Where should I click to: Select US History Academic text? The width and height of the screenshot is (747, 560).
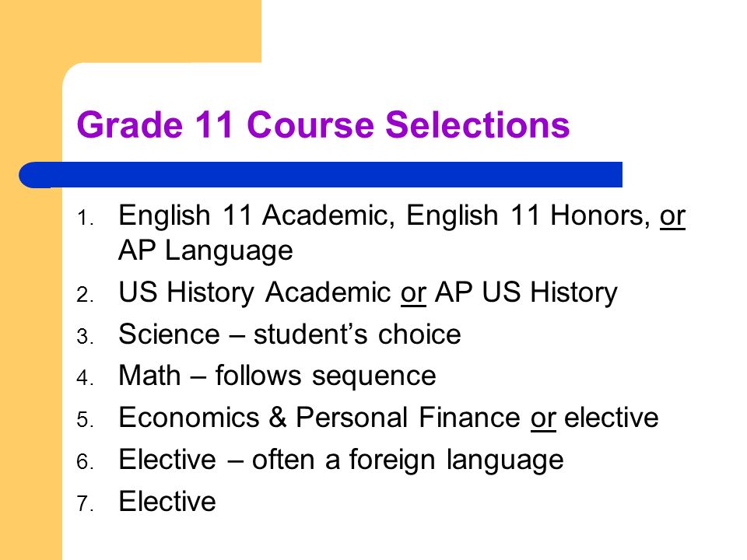click(254, 292)
